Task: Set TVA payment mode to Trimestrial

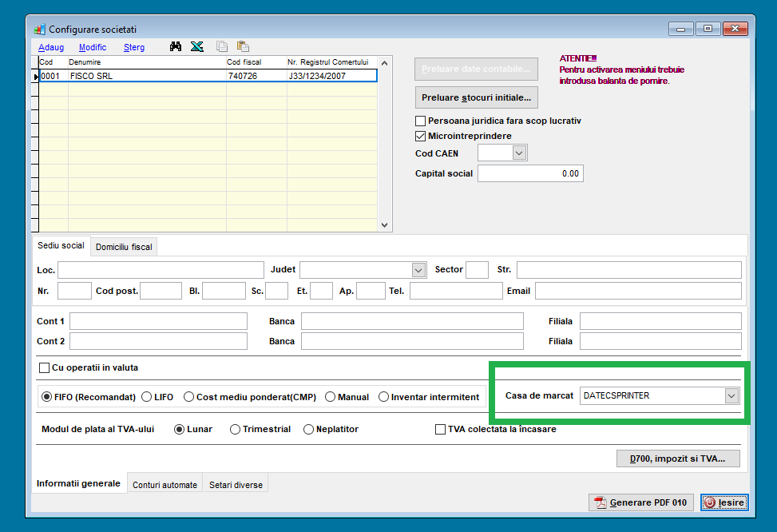Action: 235,430
